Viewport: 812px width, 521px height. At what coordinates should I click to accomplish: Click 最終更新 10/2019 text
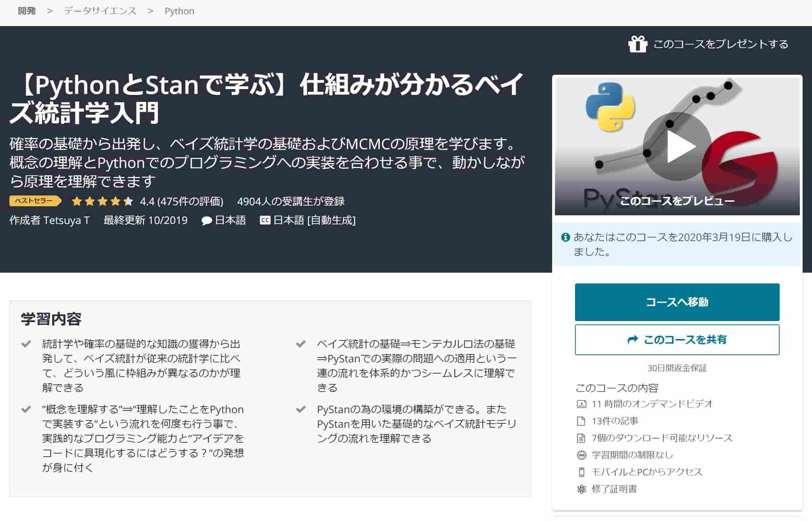145,220
